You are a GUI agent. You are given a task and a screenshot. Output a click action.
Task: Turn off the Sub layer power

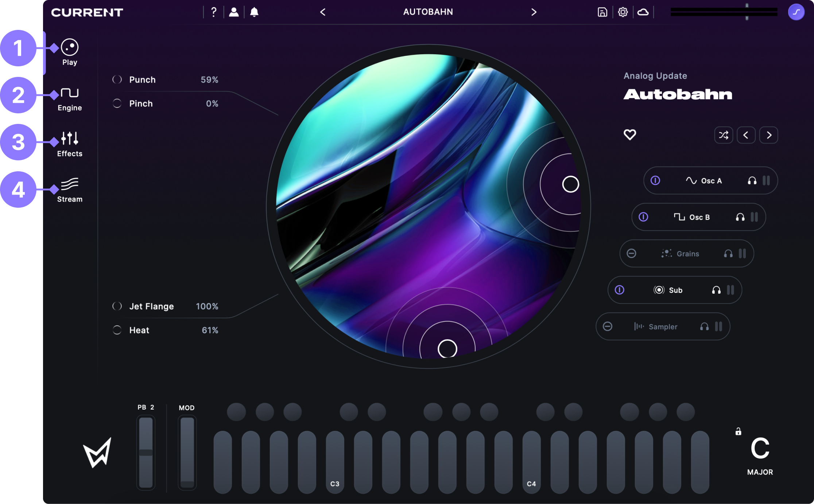[619, 290]
